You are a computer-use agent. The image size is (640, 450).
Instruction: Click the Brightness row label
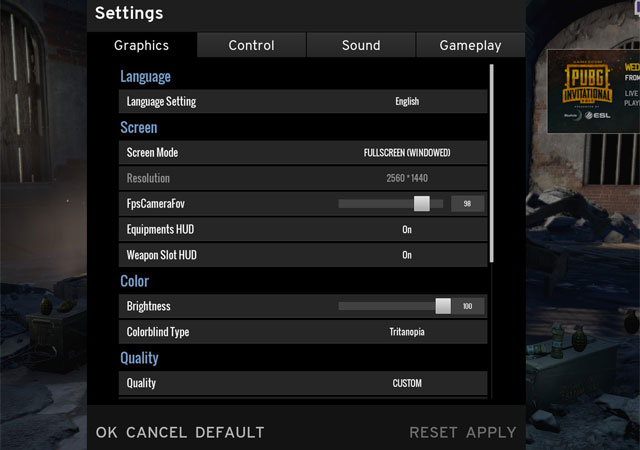[x=149, y=306]
